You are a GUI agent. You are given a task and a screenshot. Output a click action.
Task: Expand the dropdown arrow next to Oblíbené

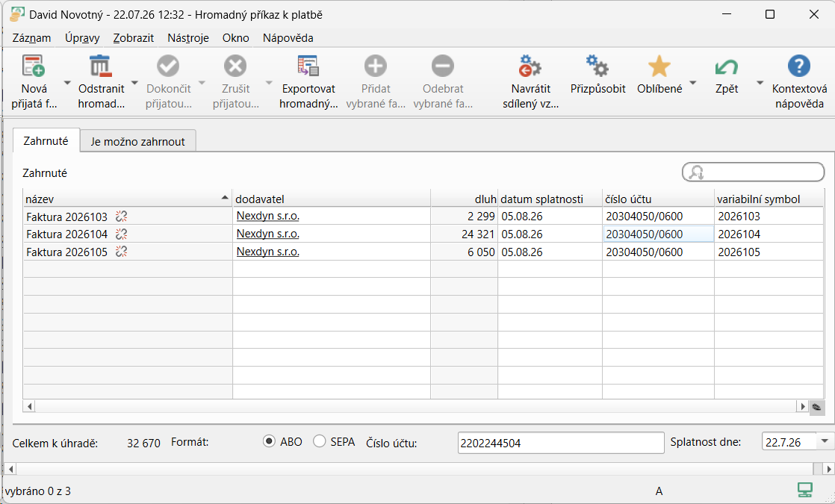pos(693,82)
